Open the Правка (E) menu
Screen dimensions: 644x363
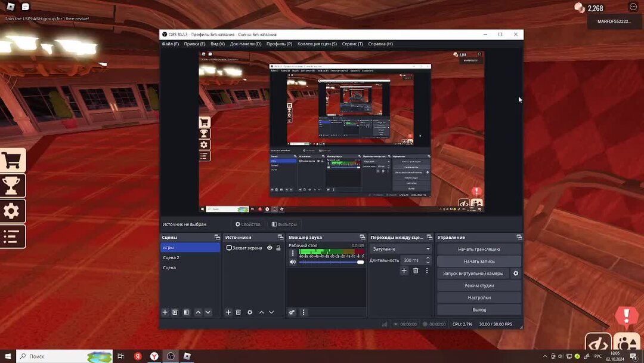[194, 44]
